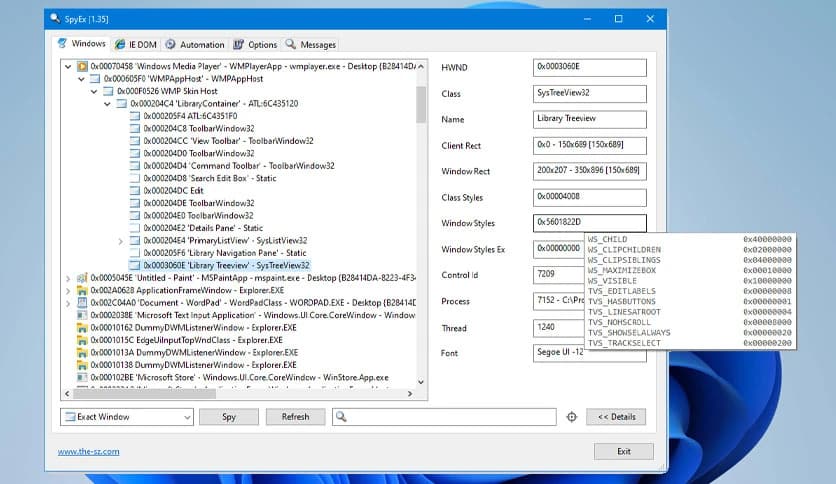
Task: Select '0x000204E0 ToolbarWindow32' tree row
Action: click(198, 215)
